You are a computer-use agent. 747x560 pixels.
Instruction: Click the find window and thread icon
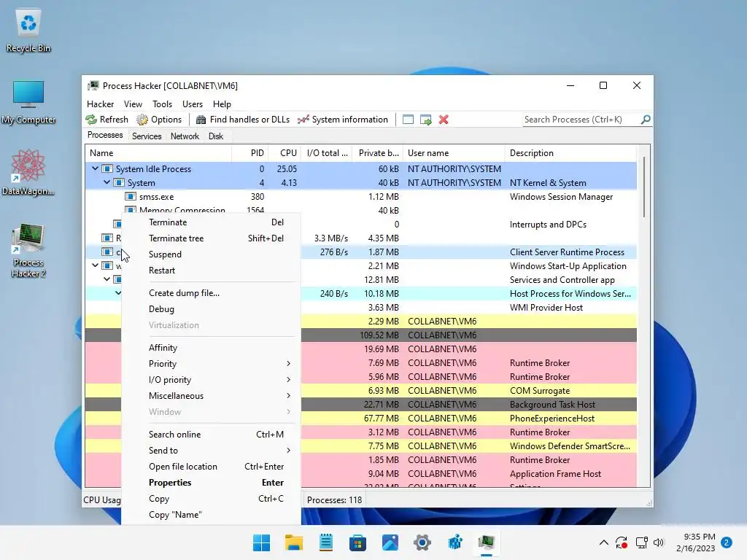[426, 120]
